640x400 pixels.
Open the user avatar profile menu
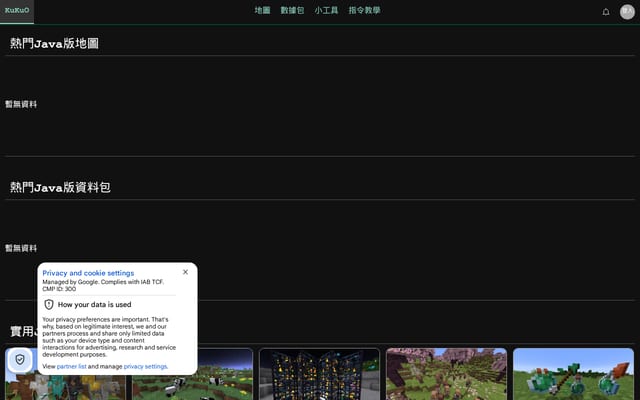click(627, 12)
